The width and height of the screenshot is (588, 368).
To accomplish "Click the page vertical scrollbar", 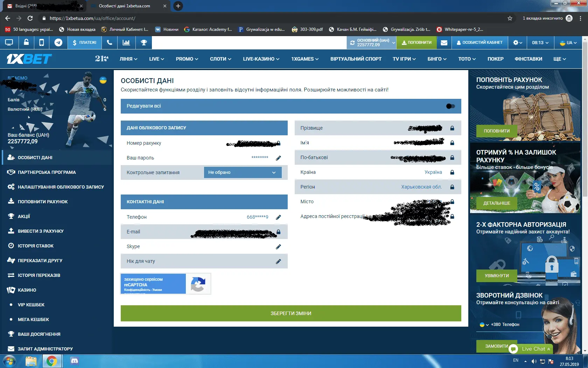I will tap(585, 175).
